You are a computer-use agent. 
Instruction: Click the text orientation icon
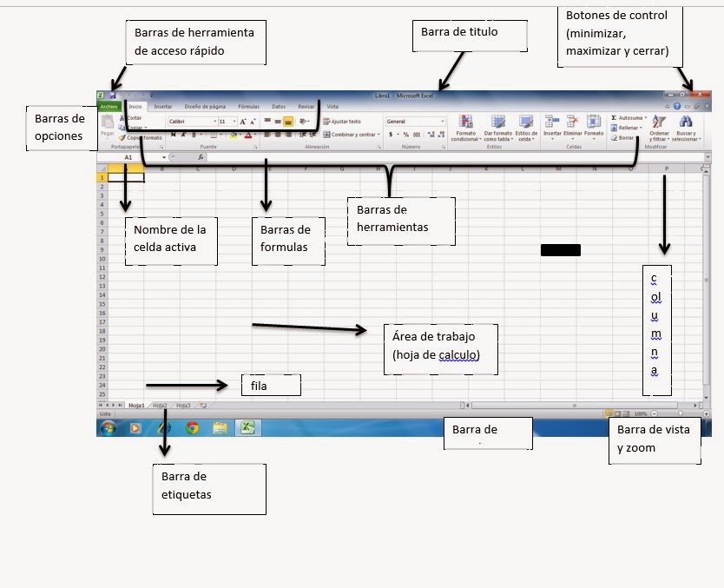point(303,122)
